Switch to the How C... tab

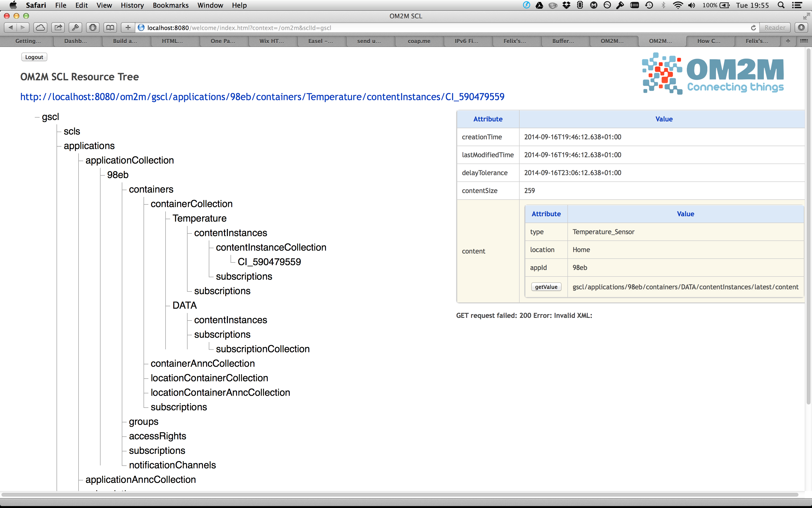pyautogui.click(x=709, y=41)
